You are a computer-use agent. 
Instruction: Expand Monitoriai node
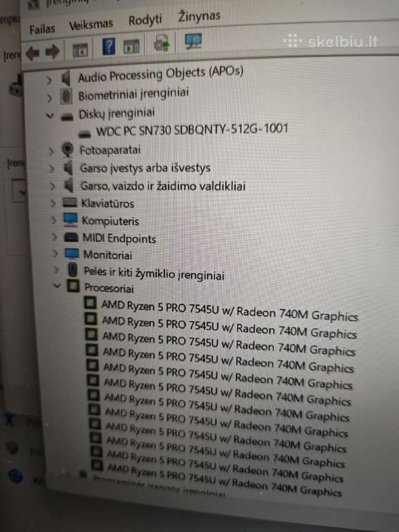click(56, 254)
